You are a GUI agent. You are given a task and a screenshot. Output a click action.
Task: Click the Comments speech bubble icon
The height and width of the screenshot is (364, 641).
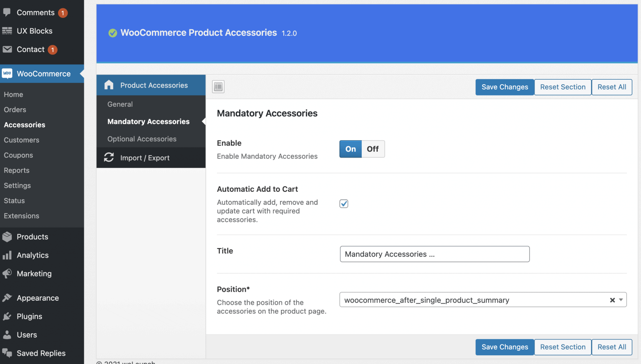[x=7, y=13]
